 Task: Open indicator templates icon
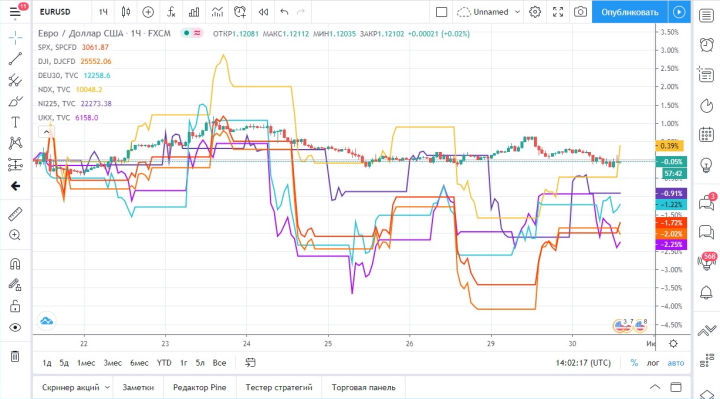tap(217, 12)
